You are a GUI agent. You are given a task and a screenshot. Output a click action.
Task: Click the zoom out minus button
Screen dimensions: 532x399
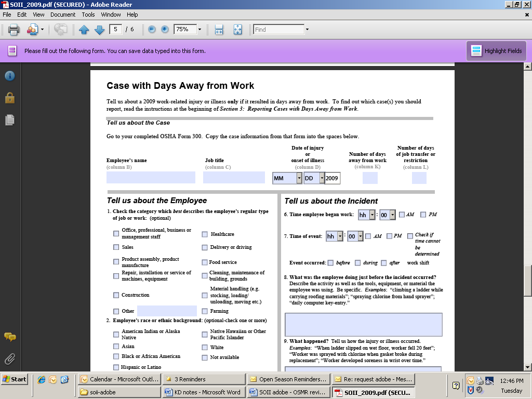[152, 30]
